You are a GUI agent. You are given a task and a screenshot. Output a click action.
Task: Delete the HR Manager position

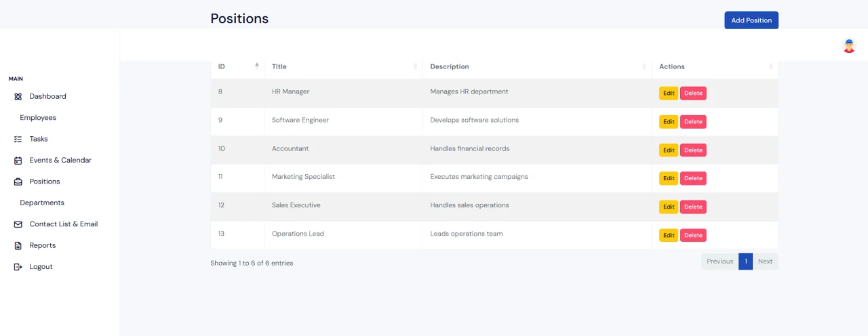click(x=693, y=93)
